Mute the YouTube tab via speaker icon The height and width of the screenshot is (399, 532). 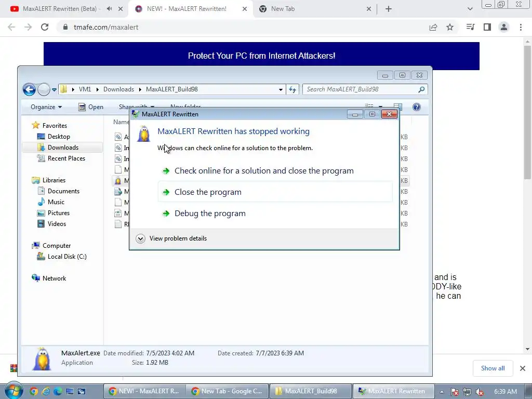pos(109,9)
